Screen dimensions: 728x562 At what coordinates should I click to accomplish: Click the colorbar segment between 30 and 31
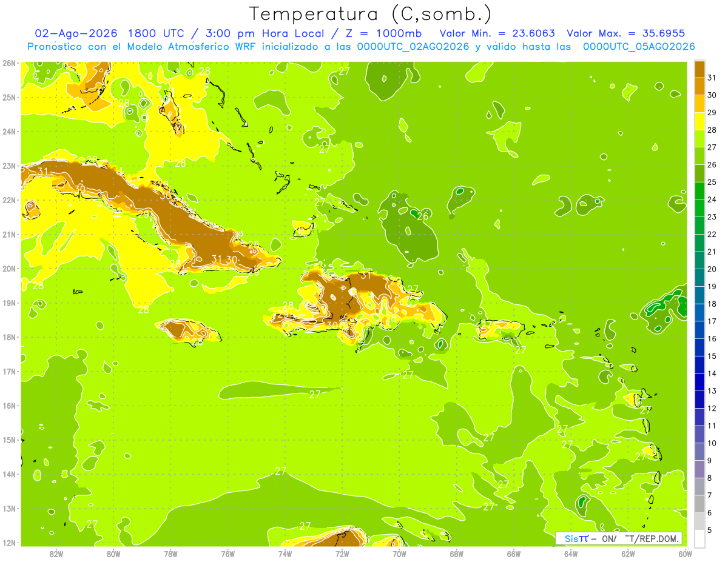coord(699,85)
